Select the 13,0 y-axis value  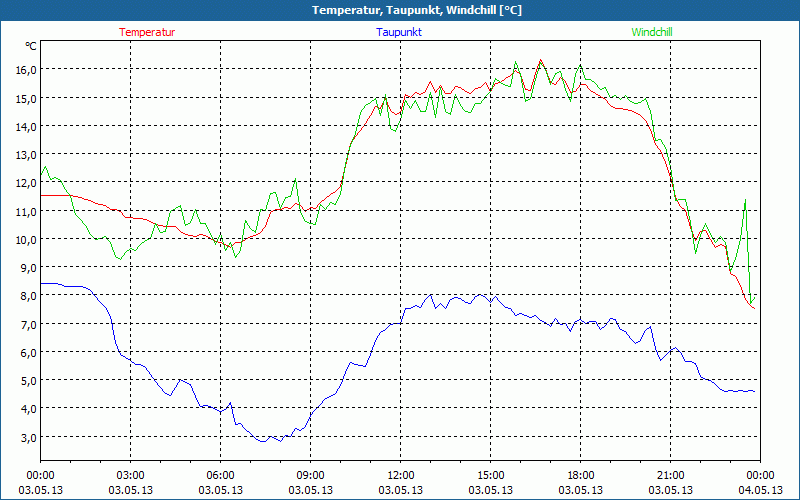coord(26,155)
